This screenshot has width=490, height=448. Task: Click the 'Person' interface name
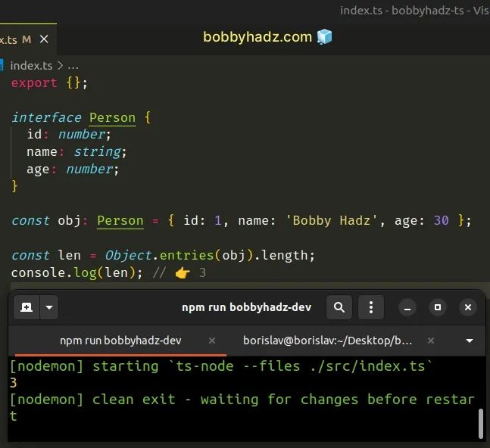(x=113, y=118)
